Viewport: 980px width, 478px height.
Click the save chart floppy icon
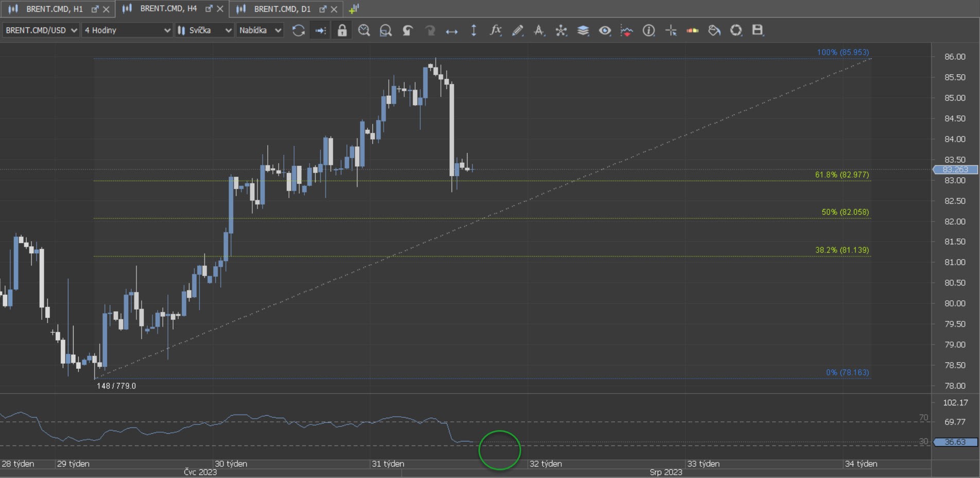(x=757, y=30)
